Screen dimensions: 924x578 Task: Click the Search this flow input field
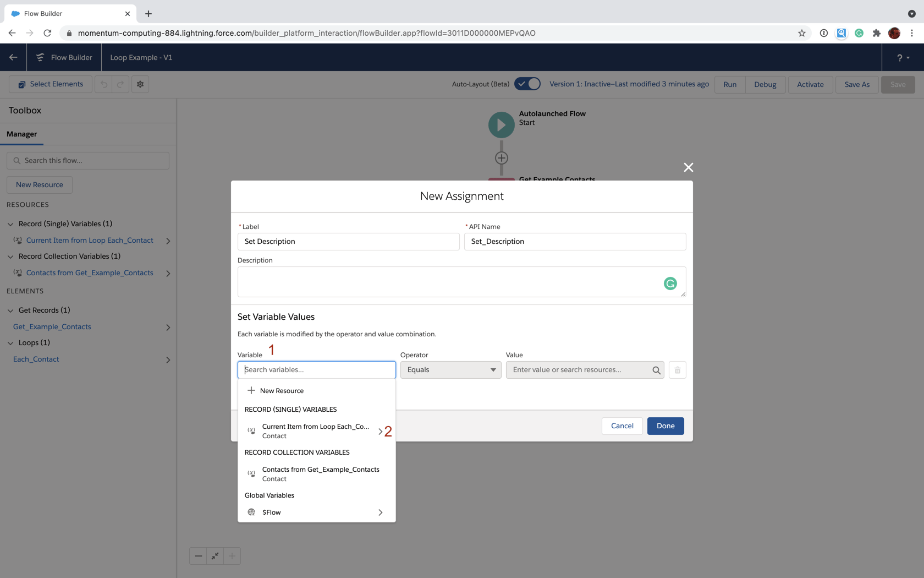pos(88,160)
